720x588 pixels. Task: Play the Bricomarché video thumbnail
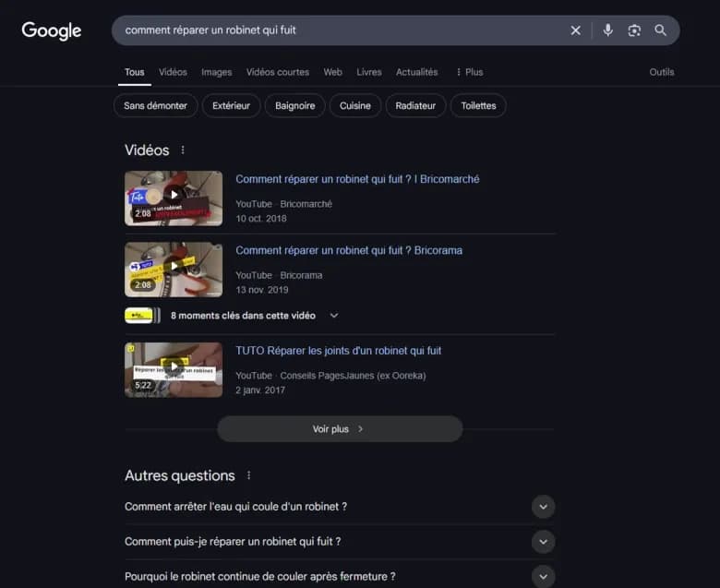pyautogui.click(x=174, y=198)
